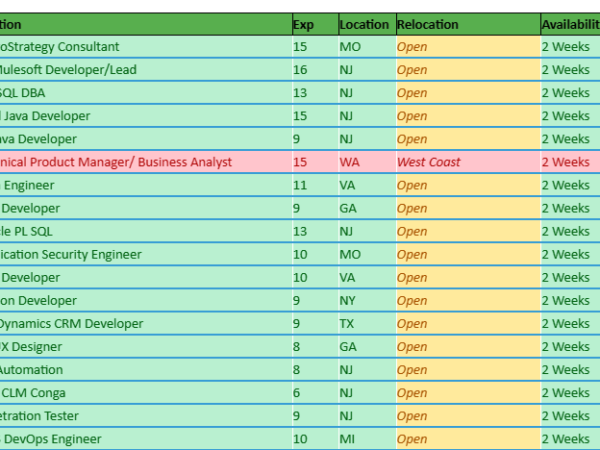The height and width of the screenshot is (450, 600).
Task: Select WA location cell
Action: coord(367,162)
